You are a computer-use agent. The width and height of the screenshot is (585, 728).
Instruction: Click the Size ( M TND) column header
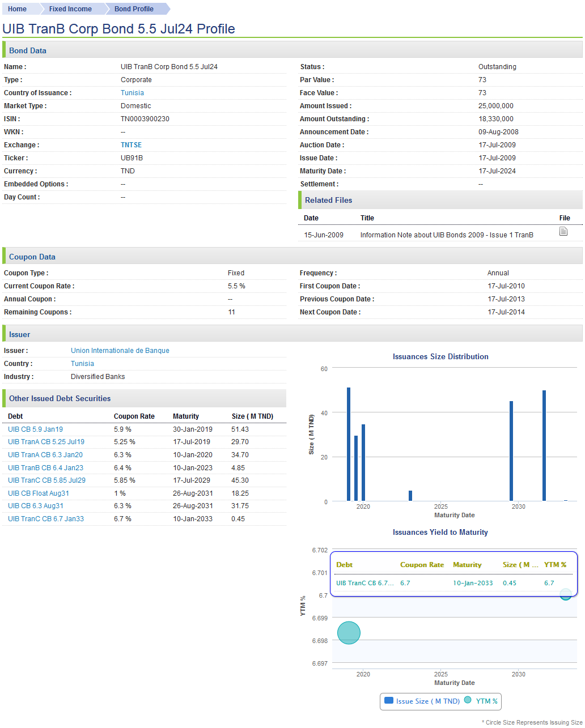click(252, 416)
